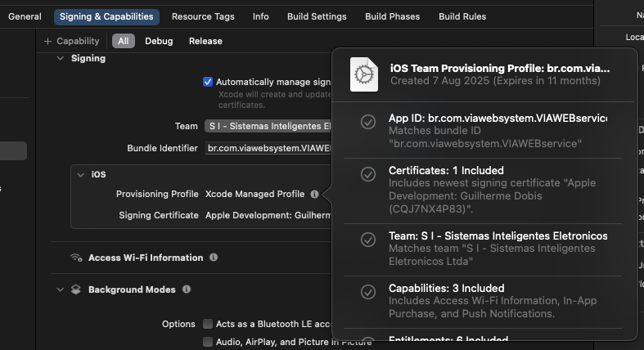Edit the Bundle Identifier field
Image resolution: width=644 pixels, height=350 pixels.
tap(268, 148)
